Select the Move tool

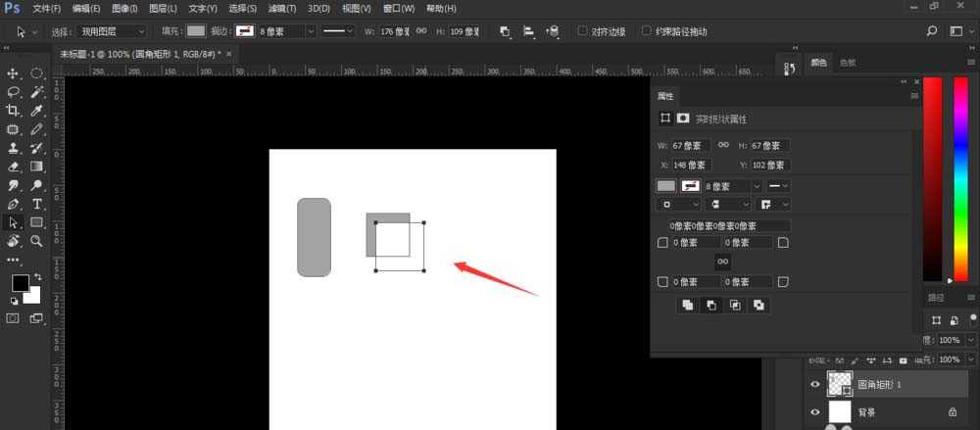(14, 73)
